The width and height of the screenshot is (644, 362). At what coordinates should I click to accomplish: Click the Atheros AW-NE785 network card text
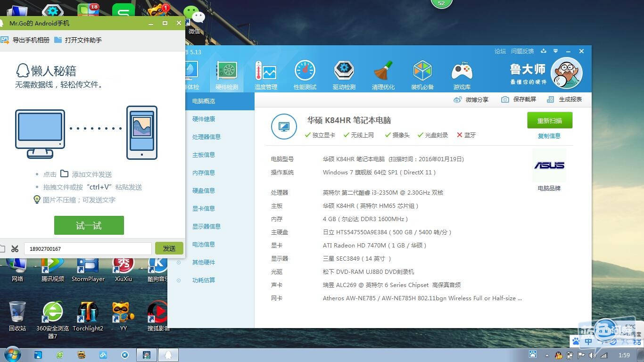point(422,298)
